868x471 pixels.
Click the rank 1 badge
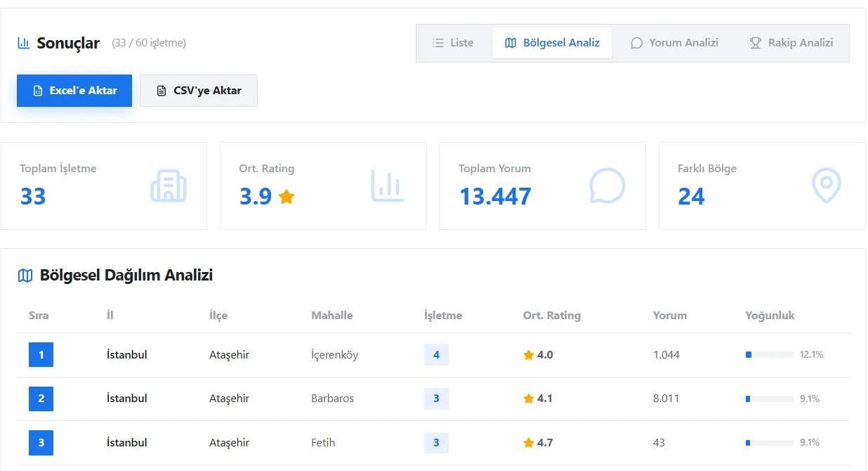click(x=41, y=355)
